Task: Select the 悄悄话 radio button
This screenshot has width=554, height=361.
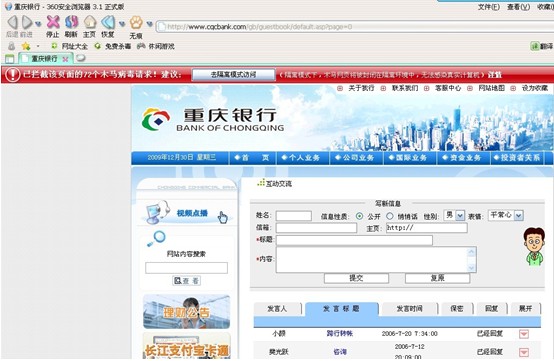Action: tap(389, 216)
